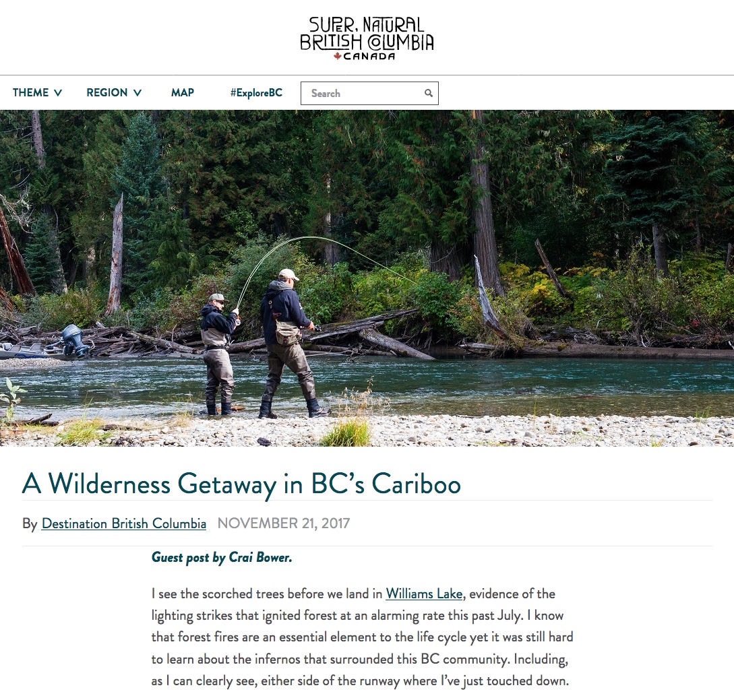The height and width of the screenshot is (700, 734).
Task: Click the search magnifying glass icon
Action: (428, 93)
